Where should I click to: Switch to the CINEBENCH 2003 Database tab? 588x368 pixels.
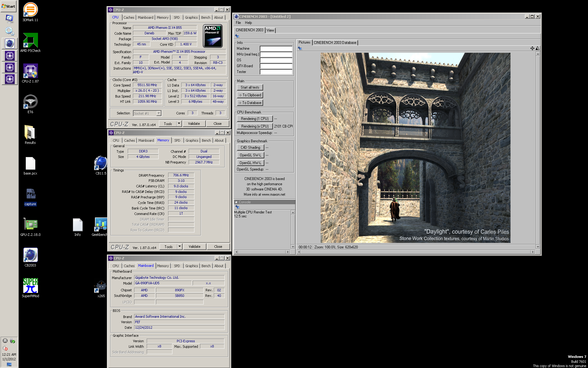(335, 43)
